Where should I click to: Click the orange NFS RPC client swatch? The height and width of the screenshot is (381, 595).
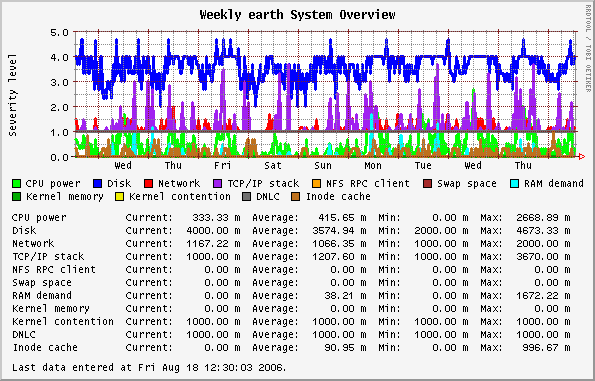pyautogui.click(x=316, y=184)
